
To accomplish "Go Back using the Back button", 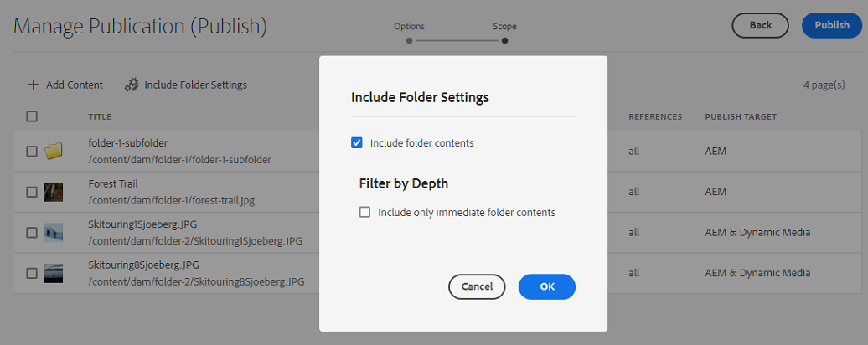I will (x=760, y=25).
